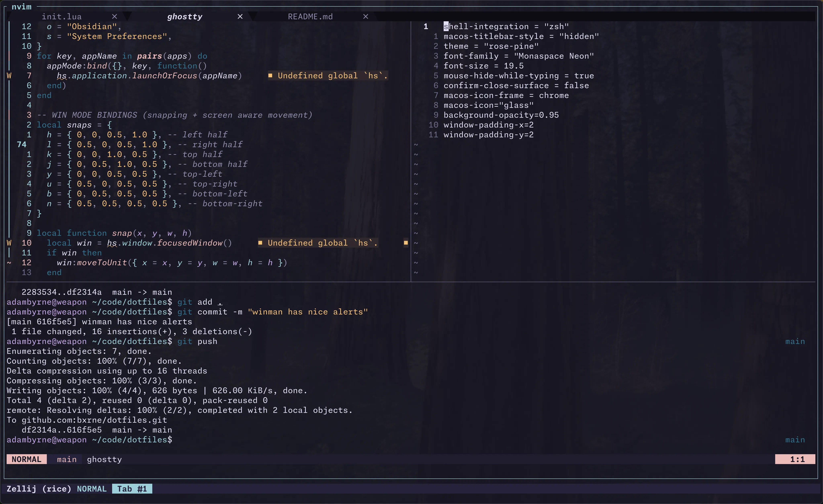Click diagnostic square before first Undefined global
823x504 pixels.
[x=270, y=76]
